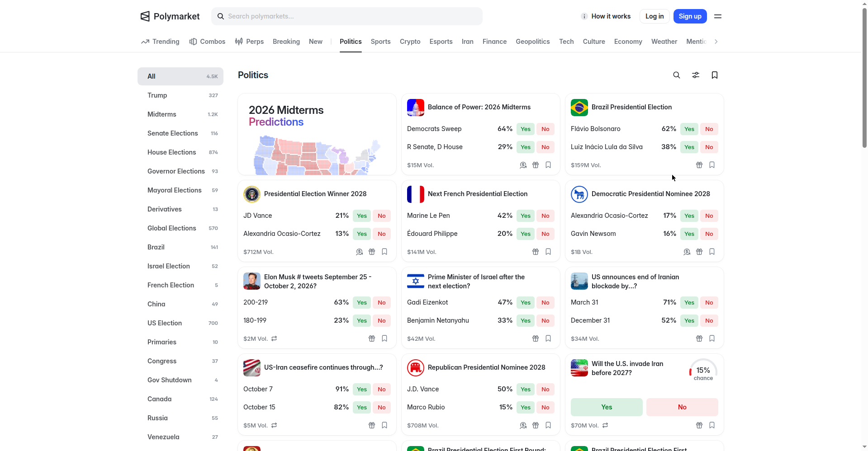Select the Gov Shutdown sidebar filter
Screen dimensions: 868x451
pos(180,380)
